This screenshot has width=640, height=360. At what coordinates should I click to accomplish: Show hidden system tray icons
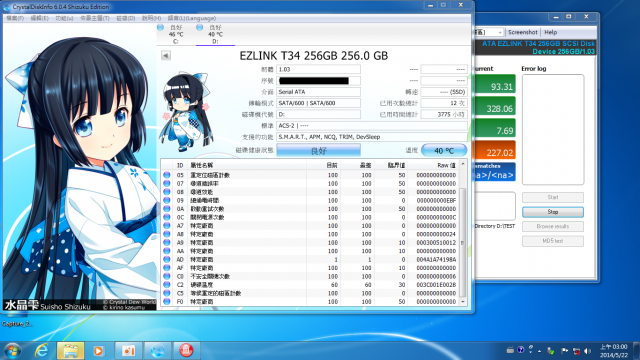click(540, 351)
